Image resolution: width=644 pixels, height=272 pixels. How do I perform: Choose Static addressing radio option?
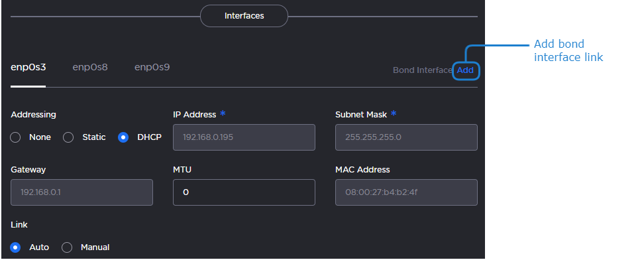point(68,137)
